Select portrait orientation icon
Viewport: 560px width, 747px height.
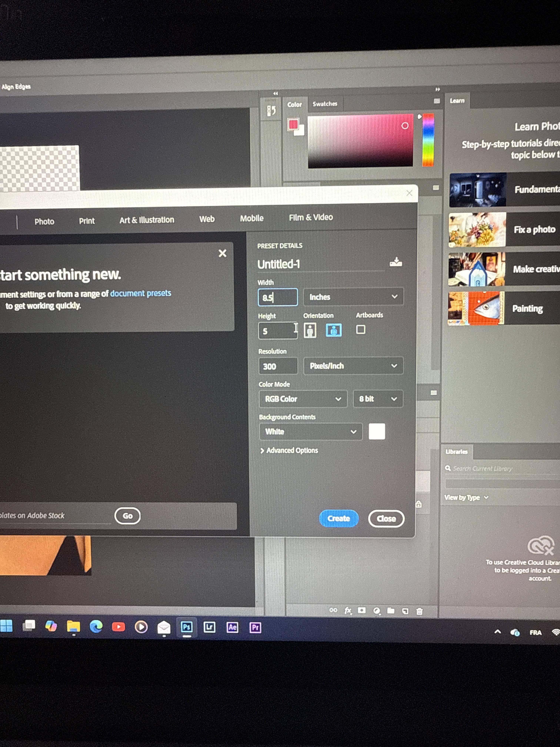coord(310,330)
